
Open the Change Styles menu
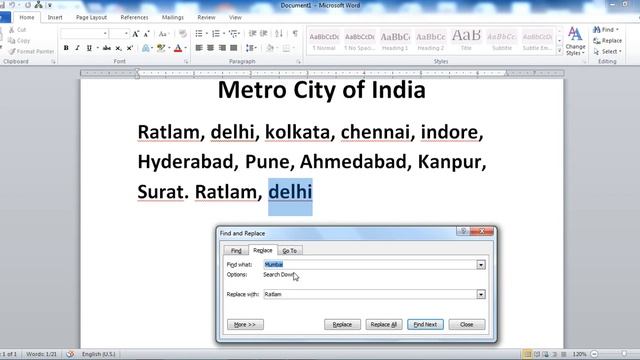pos(575,41)
